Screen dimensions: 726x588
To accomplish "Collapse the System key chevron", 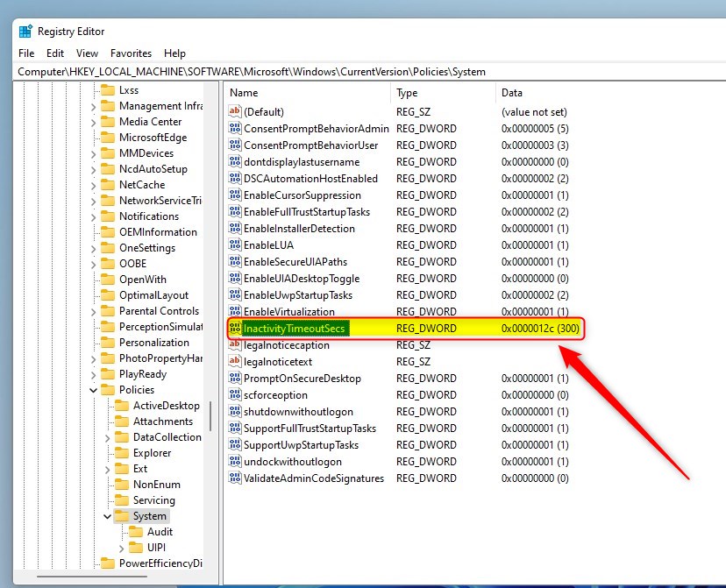I will [107, 516].
